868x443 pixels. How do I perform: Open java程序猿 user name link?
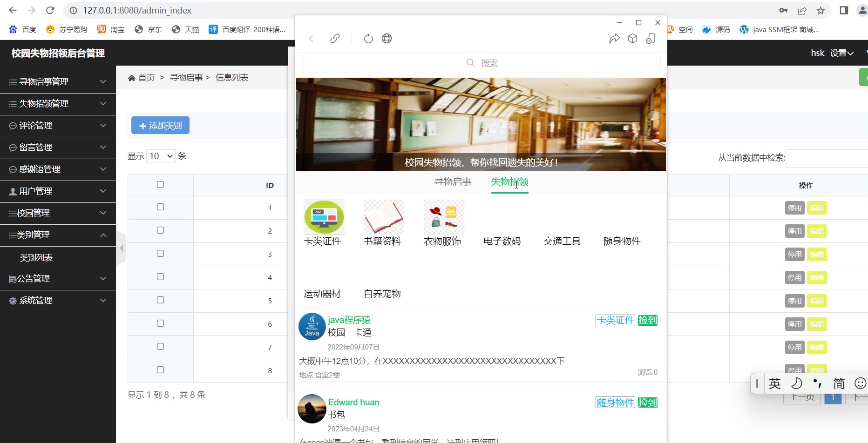click(x=349, y=320)
